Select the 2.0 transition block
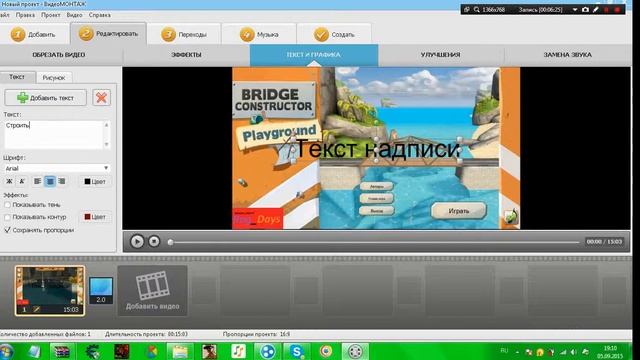640x360 pixels. 101,291
